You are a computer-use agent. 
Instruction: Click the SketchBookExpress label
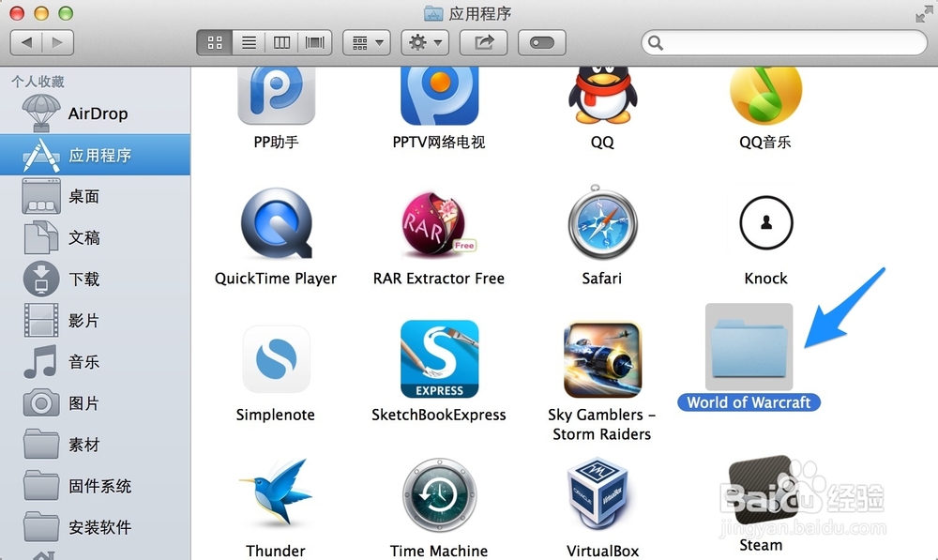439,416
